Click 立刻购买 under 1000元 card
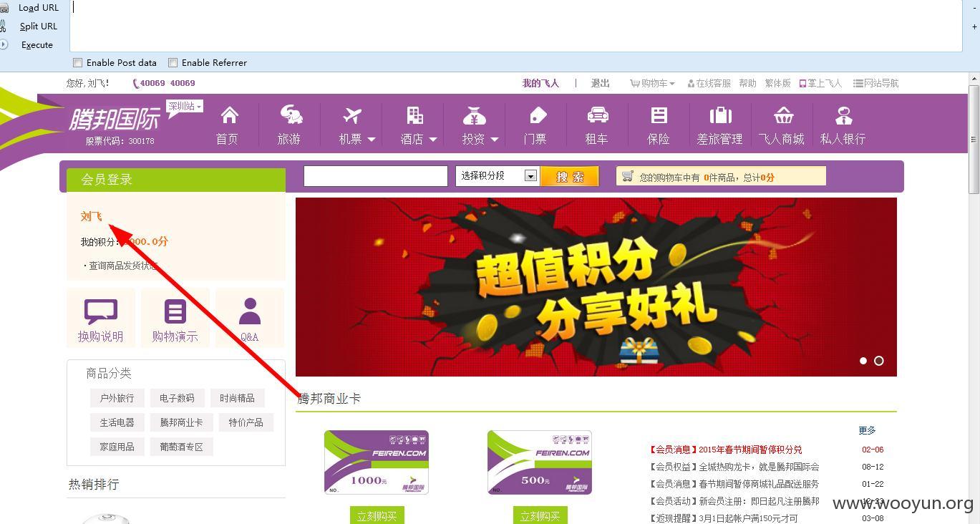This screenshot has height=524, width=980. pyautogui.click(x=377, y=515)
